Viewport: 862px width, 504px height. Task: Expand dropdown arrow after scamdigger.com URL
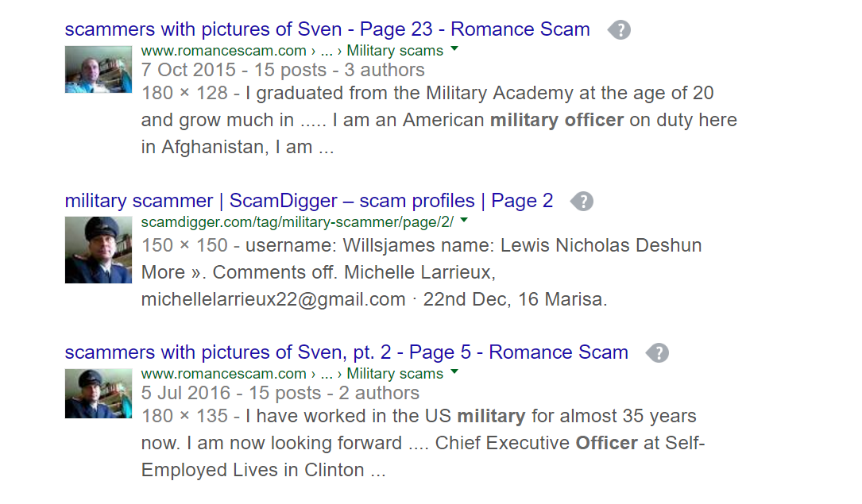click(x=464, y=221)
